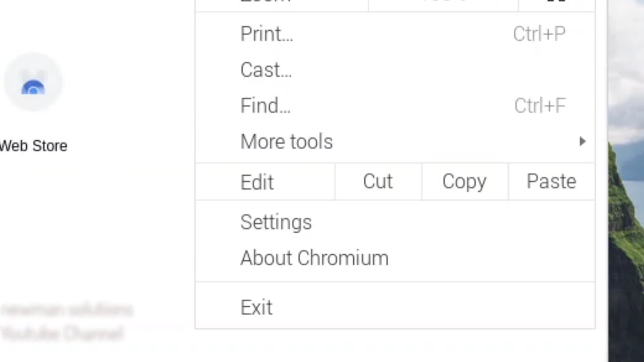This screenshot has width=644, height=362.
Task: Select Paste in the Edit row
Action: [551, 181]
